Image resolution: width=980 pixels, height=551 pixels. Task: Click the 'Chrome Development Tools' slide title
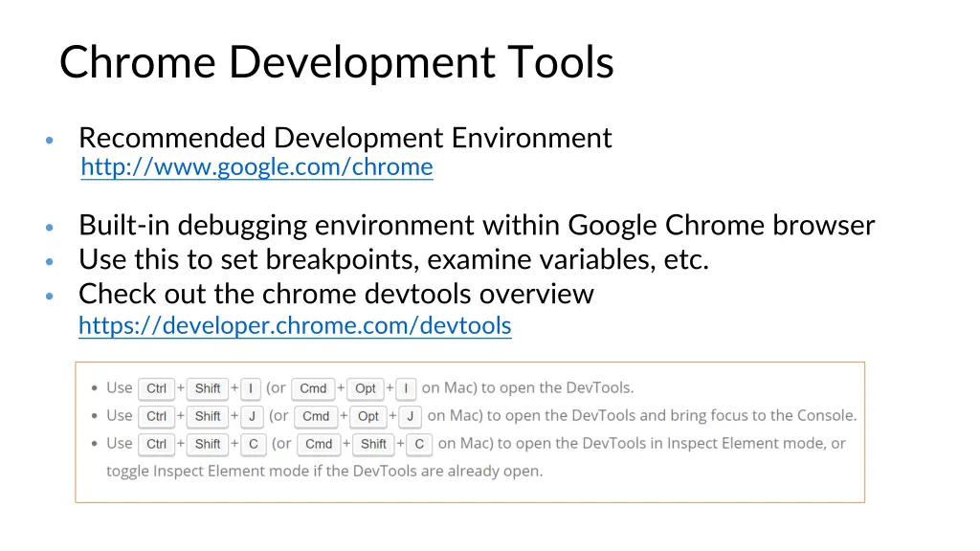[x=336, y=62]
